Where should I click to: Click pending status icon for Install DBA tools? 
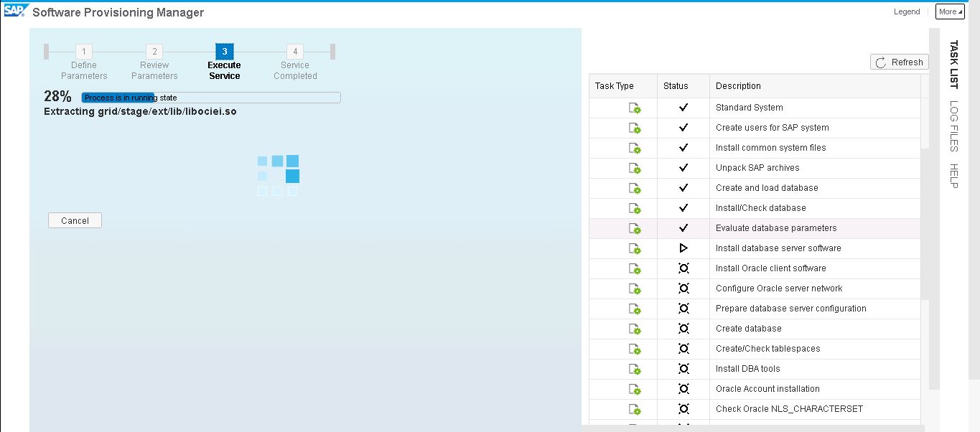coord(683,369)
